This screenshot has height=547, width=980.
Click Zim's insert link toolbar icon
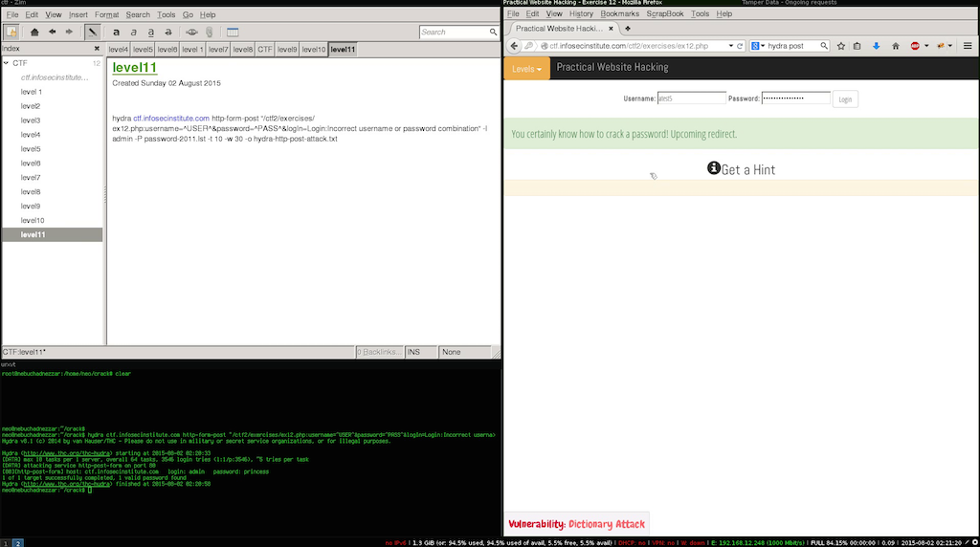[191, 32]
